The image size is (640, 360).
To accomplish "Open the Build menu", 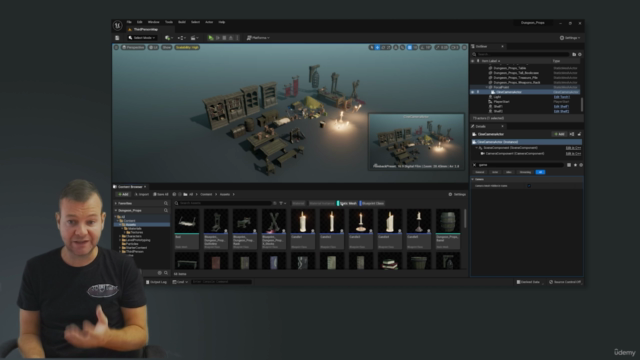I will pos(182,22).
